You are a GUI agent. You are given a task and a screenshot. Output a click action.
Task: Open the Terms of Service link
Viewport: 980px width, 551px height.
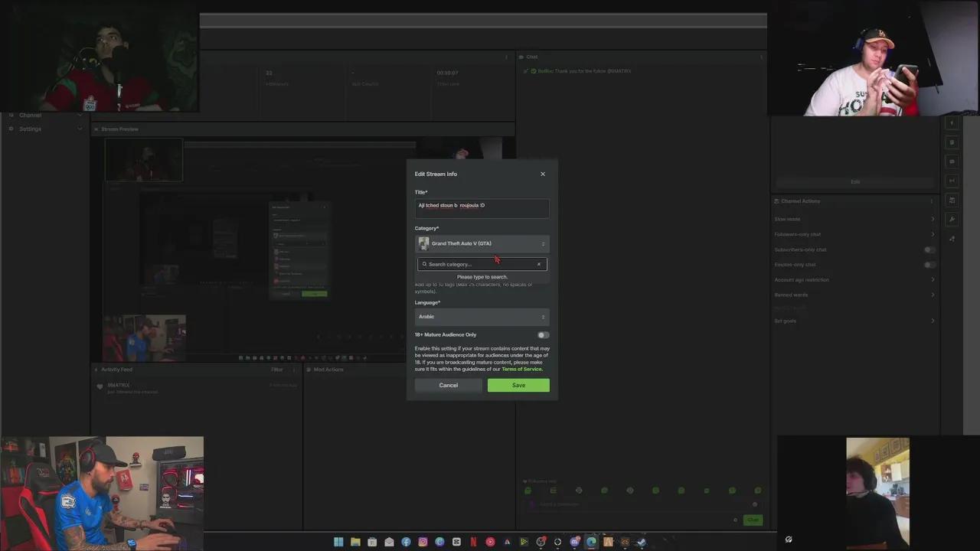(x=521, y=369)
